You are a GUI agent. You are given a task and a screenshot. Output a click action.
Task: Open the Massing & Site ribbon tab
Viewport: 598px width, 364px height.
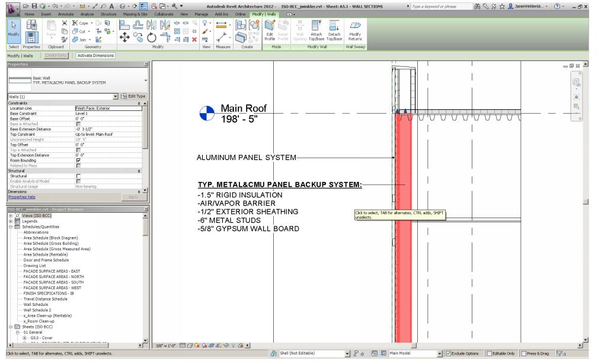coord(135,14)
